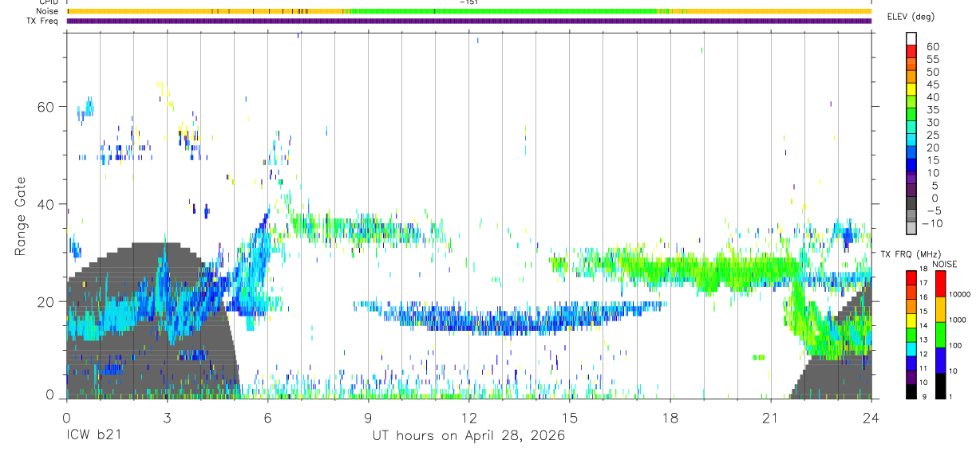Click the '12' hour tick on time axis
980x452 pixels.
(468, 418)
